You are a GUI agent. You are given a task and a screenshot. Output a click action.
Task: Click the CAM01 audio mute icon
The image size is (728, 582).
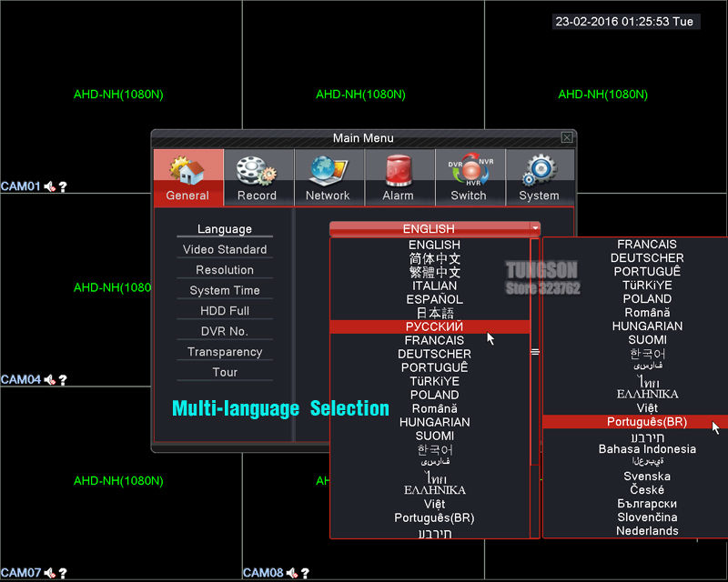[50, 186]
